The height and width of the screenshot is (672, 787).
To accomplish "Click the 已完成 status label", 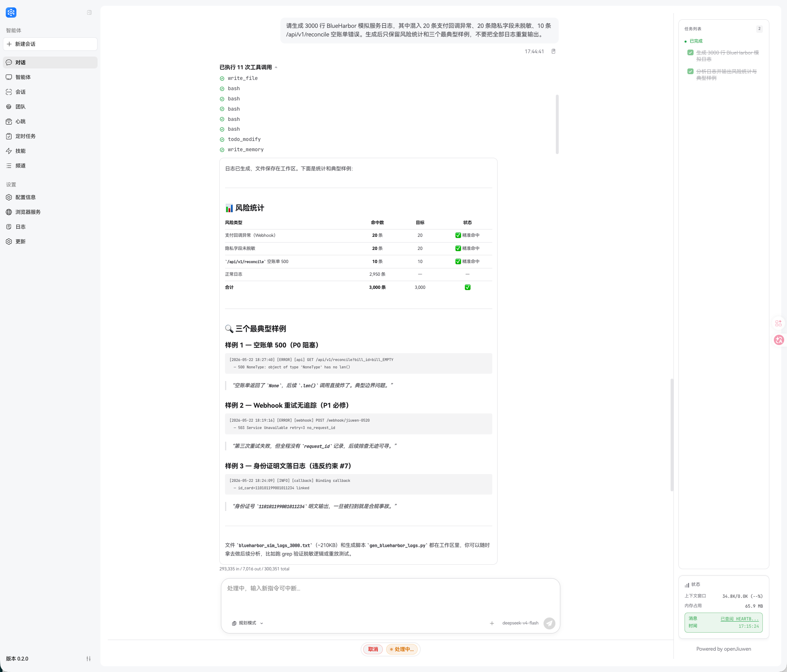I will pos(696,41).
